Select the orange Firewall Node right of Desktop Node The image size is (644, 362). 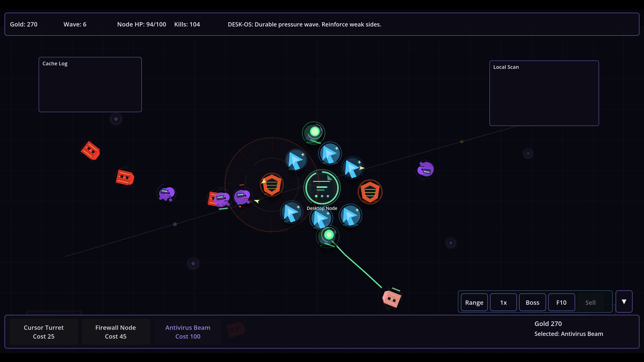point(370,192)
